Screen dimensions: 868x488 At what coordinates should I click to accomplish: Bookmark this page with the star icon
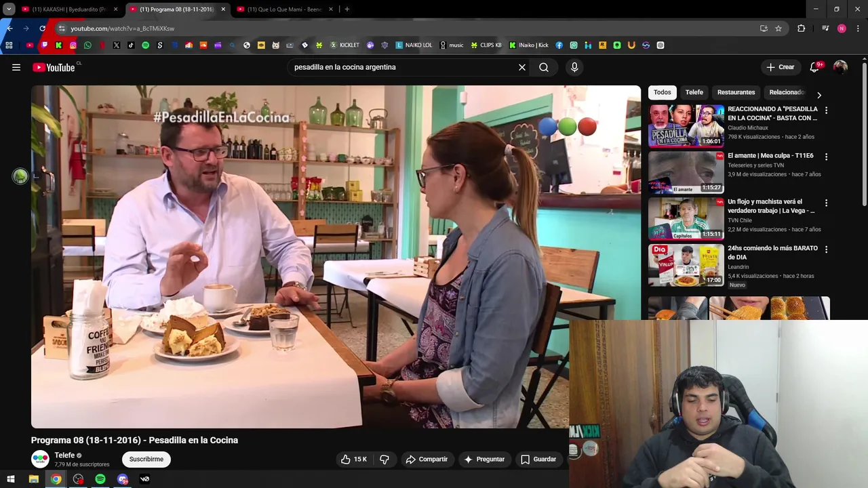[x=778, y=28]
